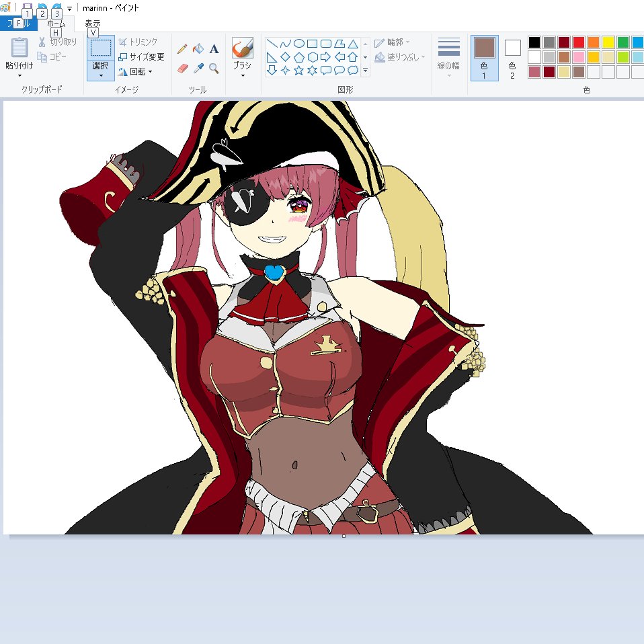The height and width of the screenshot is (644, 644).
Task: Choose the Oval callout shape
Action: (x=339, y=70)
